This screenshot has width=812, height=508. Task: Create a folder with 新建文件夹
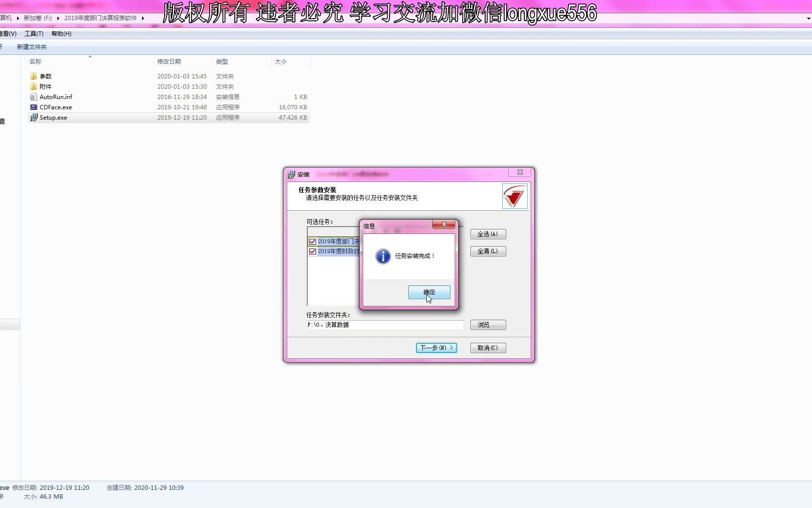pos(32,47)
